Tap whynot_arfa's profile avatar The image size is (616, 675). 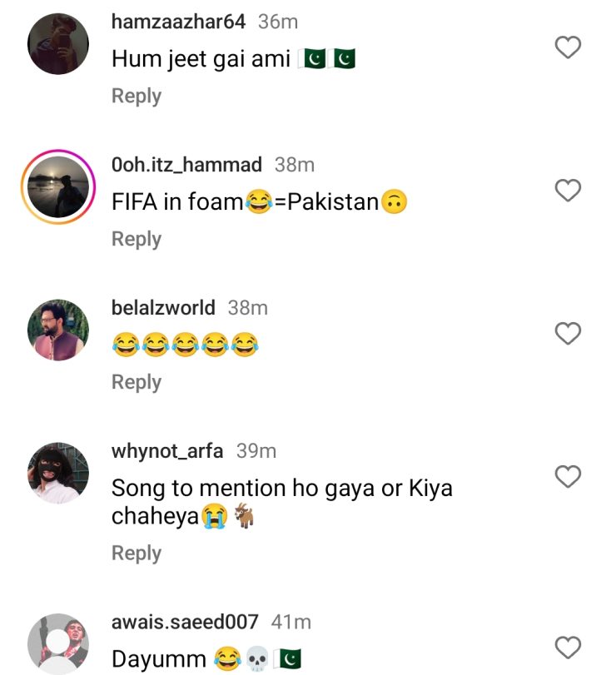58,474
